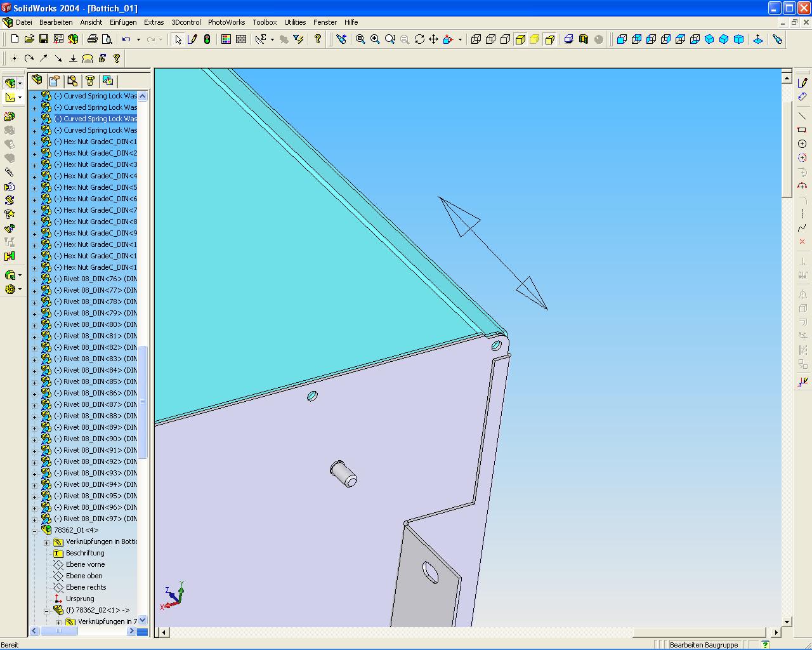Click the Zoom to fit magnifier

tap(360, 39)
